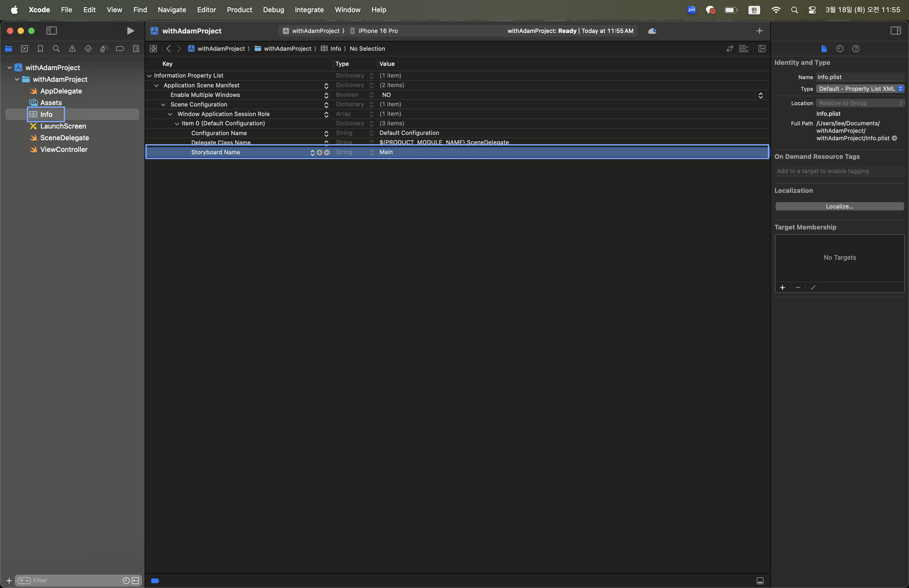The height and width of the screenshot is (588, 909).
Task: Go back in editor history
Action: (x=169, y=48)
